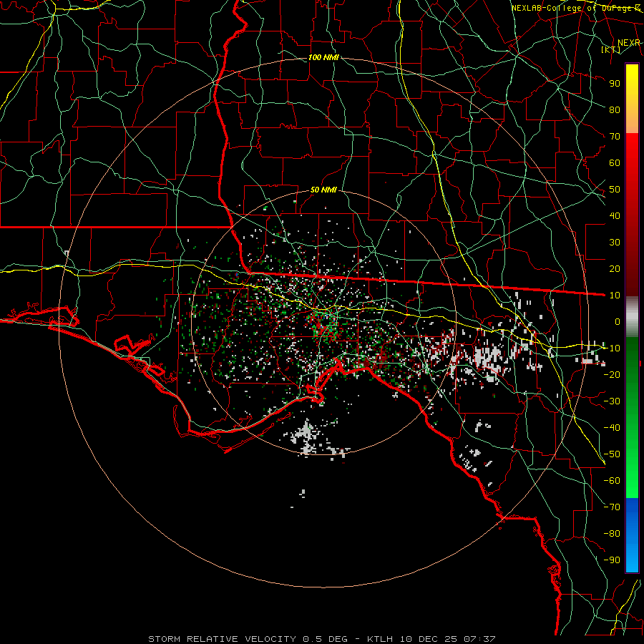Image resolution: width=644 pixels, height=644 pixels.
Task: Select the -50 value on the velocity scale
Action: 612,454
